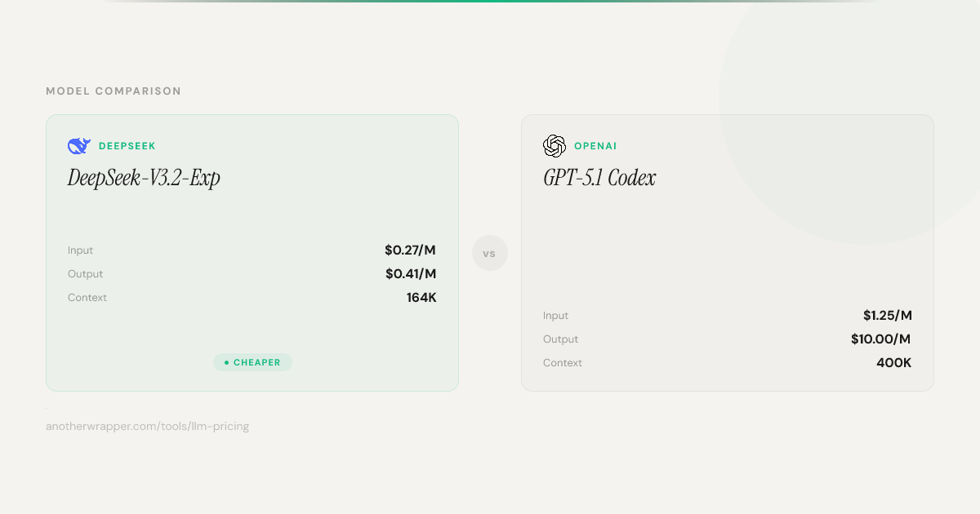Viewport: 980px width, 514px height.
Task: Select the OPENAI provider label
Action: click(595, 145)
